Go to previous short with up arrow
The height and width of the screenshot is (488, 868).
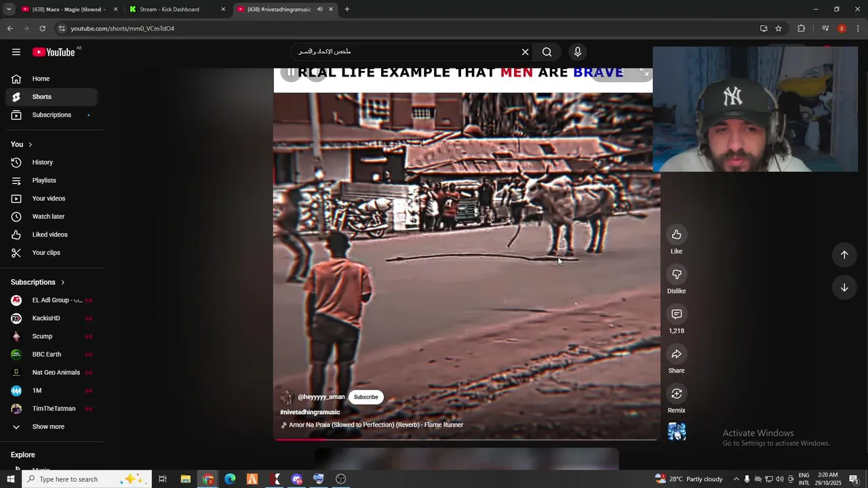coord(844,255)
